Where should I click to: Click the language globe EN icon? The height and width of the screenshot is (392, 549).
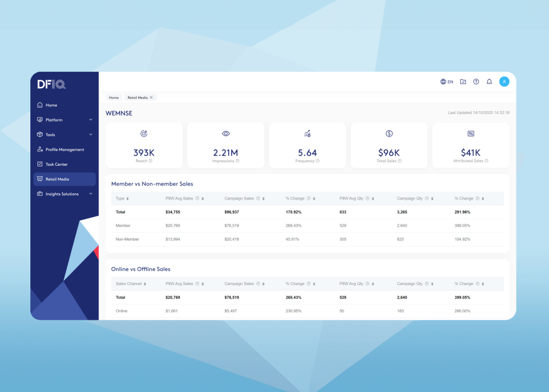click(x=446, y=82)
